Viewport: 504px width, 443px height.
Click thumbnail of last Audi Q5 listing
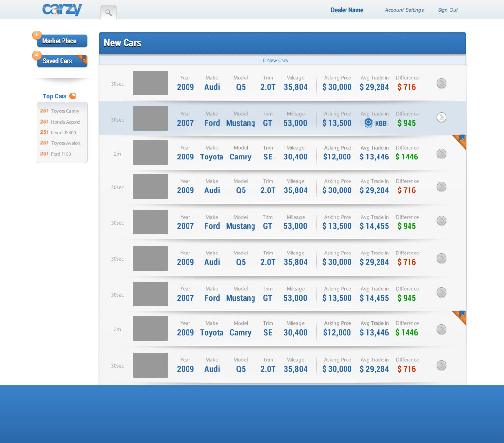click(151, 365)
